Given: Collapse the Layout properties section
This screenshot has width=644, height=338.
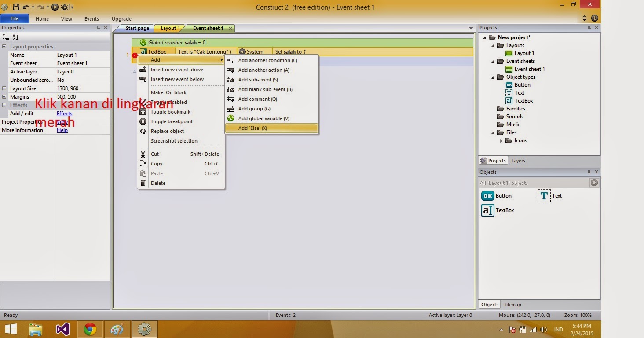Looking at the screenshot, I should tap(4, 47).
